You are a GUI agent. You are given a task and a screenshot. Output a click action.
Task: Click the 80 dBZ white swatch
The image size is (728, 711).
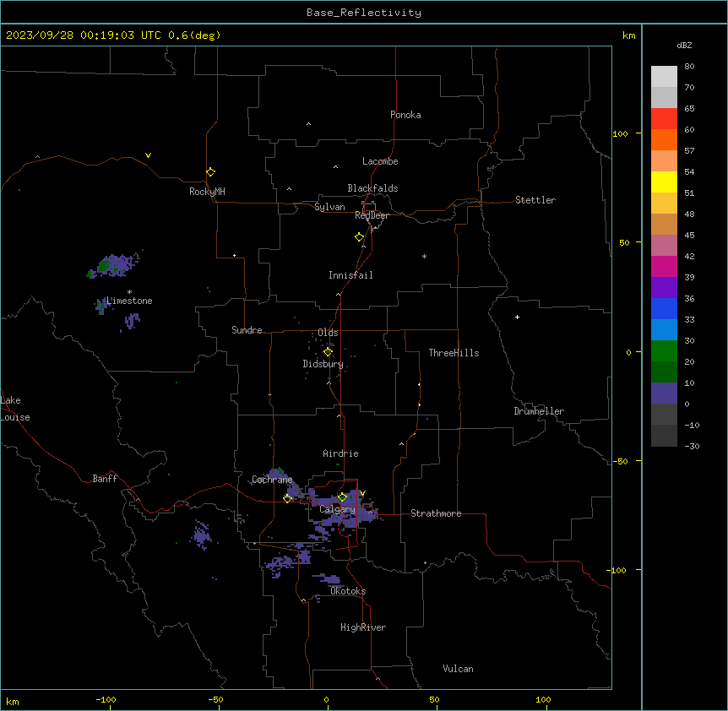click(664, 77)
